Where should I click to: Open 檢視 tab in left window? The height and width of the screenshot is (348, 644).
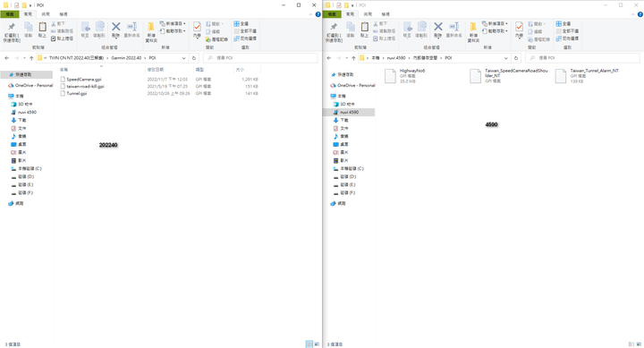[x=64, y=14]
